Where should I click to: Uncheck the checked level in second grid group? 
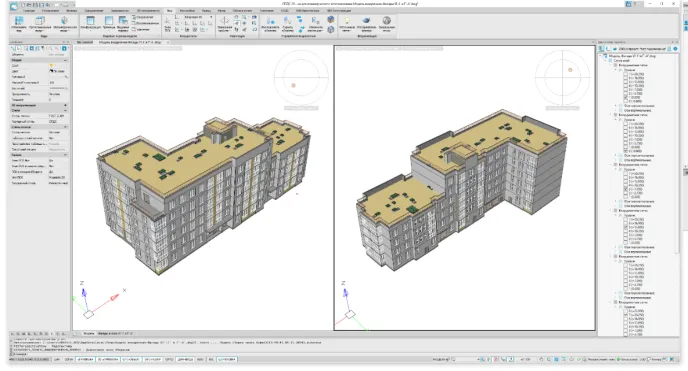[x=626, y=151]
